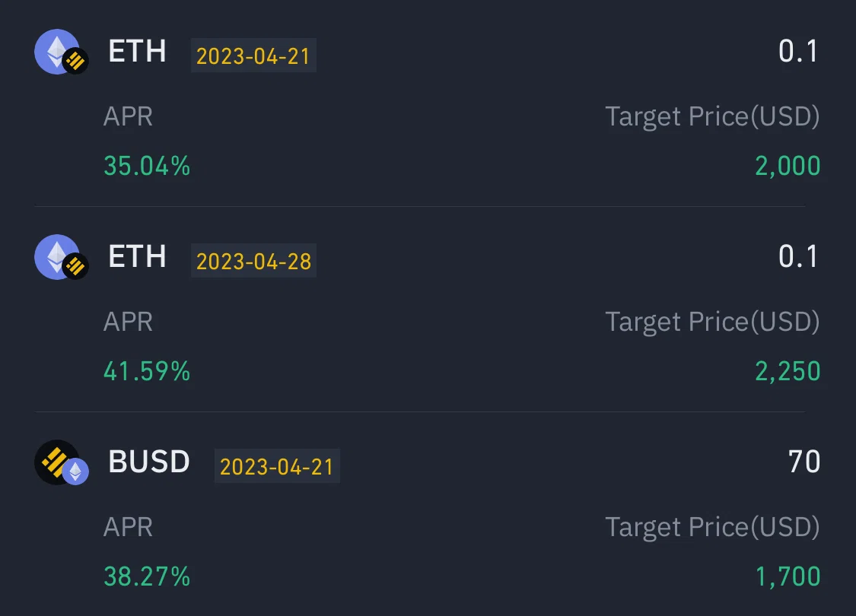Select the 2023-04-28 settlement date tag
856x616 pixels.
[253, 261]
